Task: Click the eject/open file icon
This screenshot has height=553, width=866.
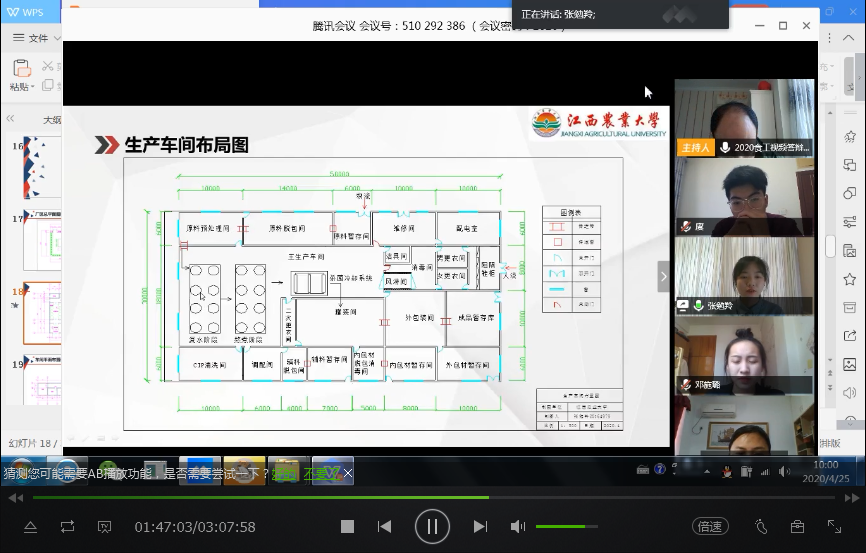Action: pos(30,526)
